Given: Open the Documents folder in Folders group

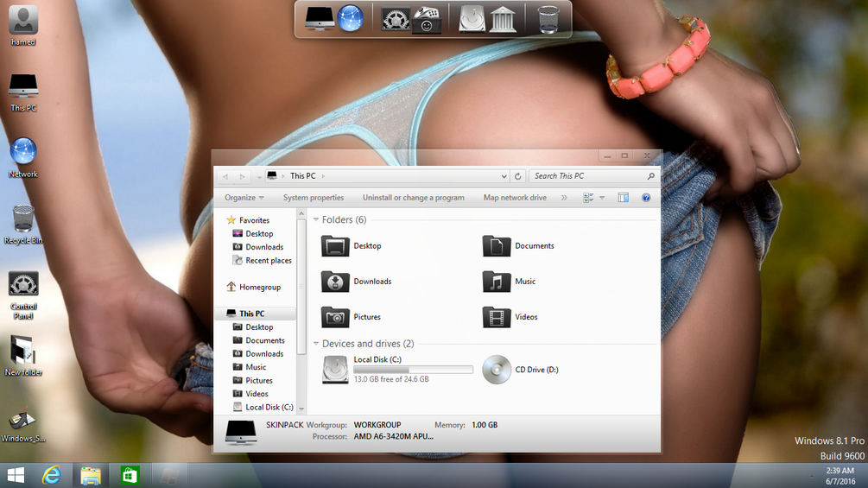Looking at the screenshot, I should (x=518, y=245).
